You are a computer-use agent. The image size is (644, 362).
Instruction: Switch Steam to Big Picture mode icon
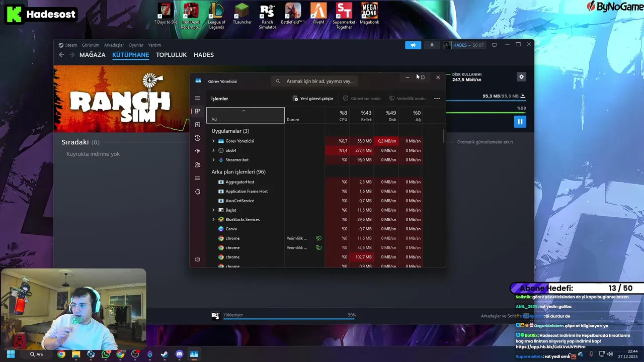point(494,45)
